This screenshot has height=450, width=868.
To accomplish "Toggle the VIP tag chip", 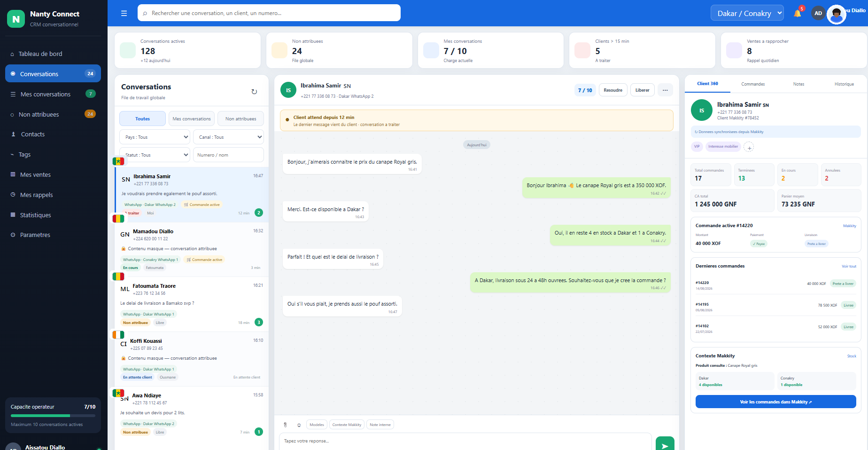I will point(697,146).
